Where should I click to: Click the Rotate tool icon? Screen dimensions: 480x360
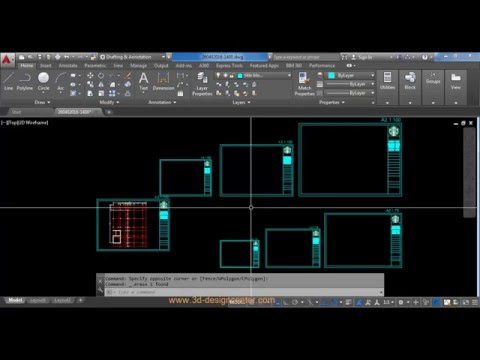pos(101,76)
